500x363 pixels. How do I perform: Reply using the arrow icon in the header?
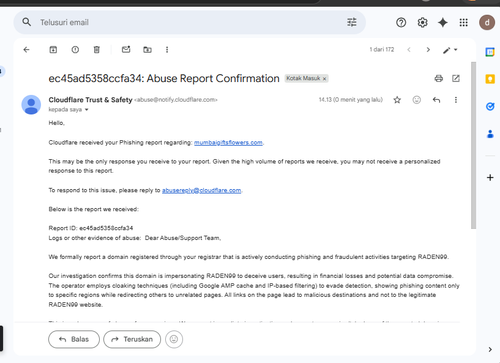coord(436,100)
